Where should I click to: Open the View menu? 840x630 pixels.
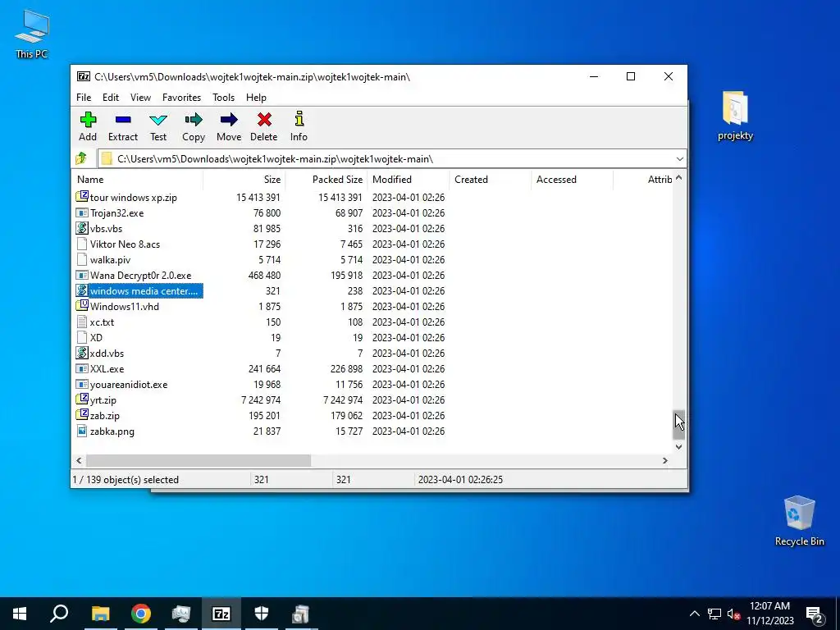(140, 98)
